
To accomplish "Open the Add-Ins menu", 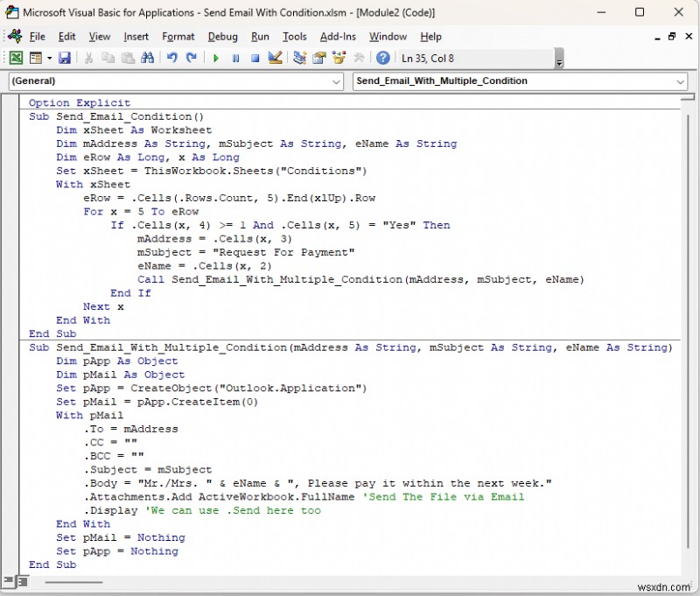I will click(332, 37).
